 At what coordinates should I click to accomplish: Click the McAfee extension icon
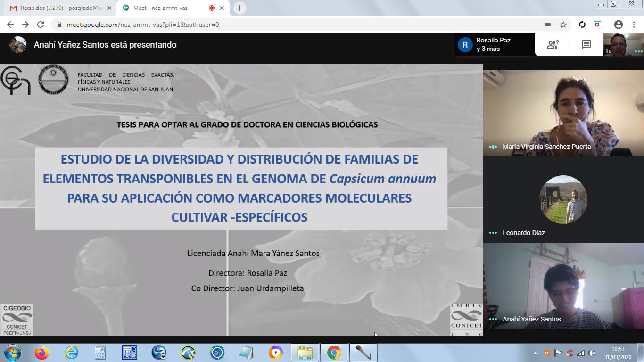click(597, 25)
